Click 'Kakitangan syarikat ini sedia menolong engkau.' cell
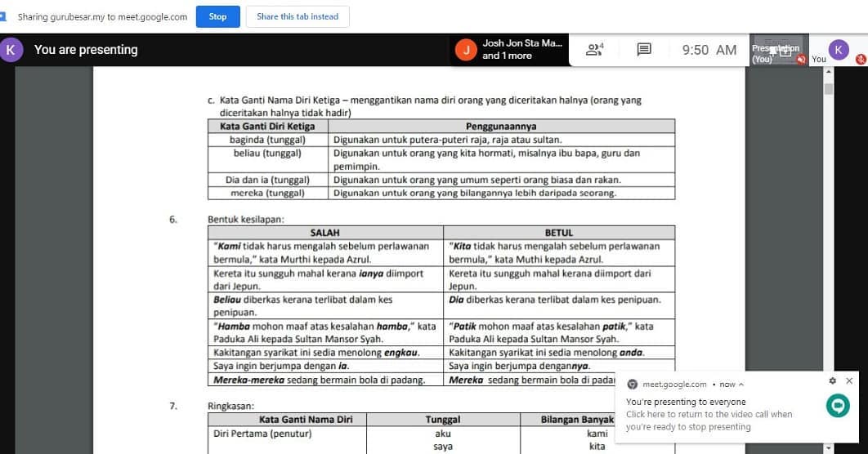The width and height of the screenshot is (868, 454). [325, 352]
